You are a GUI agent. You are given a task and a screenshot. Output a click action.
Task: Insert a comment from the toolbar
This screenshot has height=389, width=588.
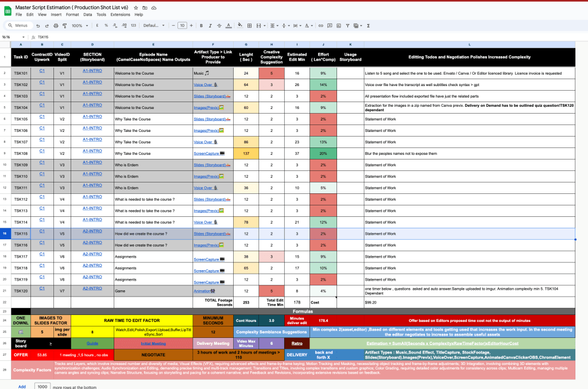(330, 25)
